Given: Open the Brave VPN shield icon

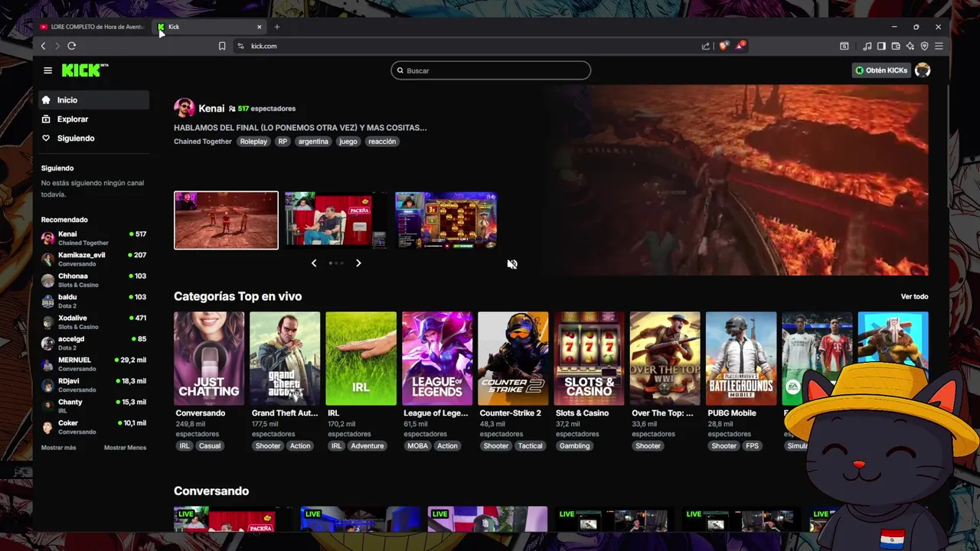Looking at the screenshot, I should (924, 46).
